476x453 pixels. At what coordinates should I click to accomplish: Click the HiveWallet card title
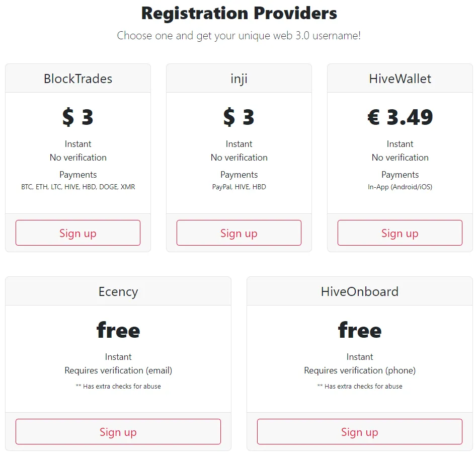point(400,79)
